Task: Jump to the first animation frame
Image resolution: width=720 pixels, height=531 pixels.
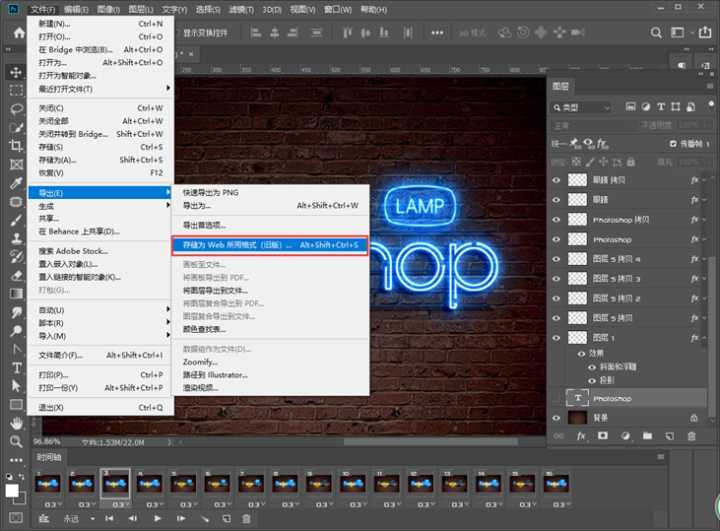Action: 109,519
